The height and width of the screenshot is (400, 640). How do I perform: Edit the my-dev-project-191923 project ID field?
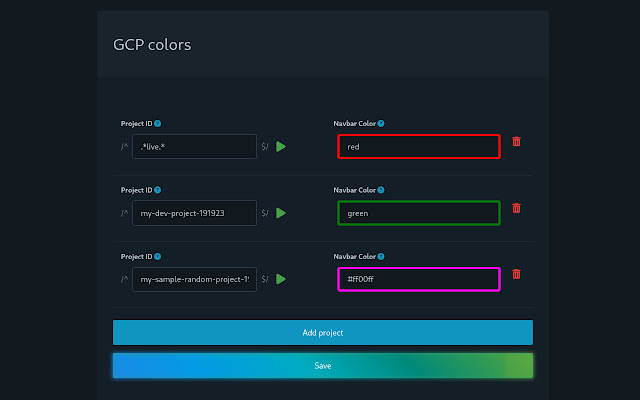194,213
